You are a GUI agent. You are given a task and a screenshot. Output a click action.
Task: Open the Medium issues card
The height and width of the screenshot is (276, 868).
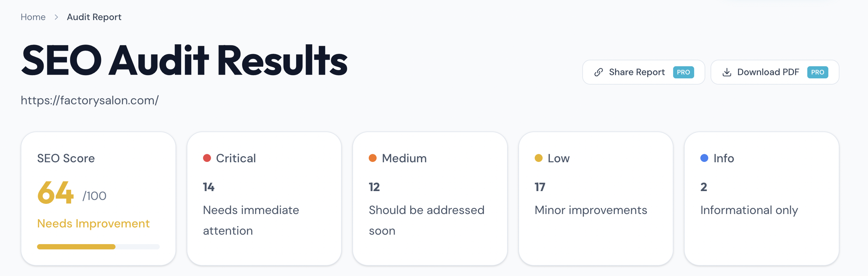(x=430, y=199)
